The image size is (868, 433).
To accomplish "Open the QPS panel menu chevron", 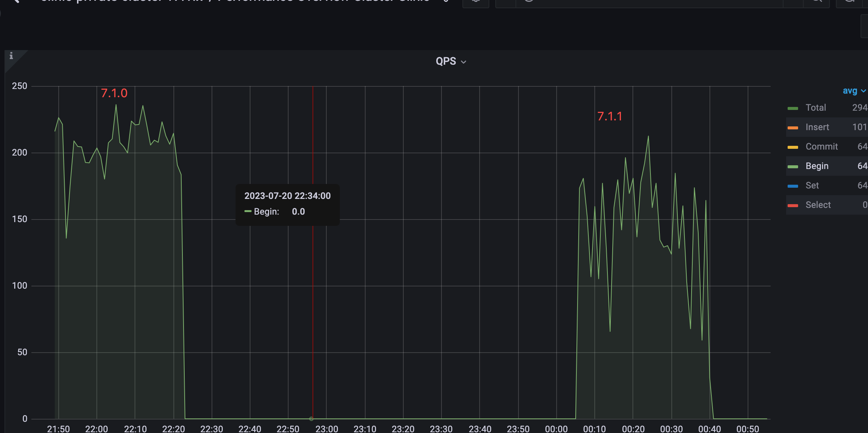I will point(464,62).
